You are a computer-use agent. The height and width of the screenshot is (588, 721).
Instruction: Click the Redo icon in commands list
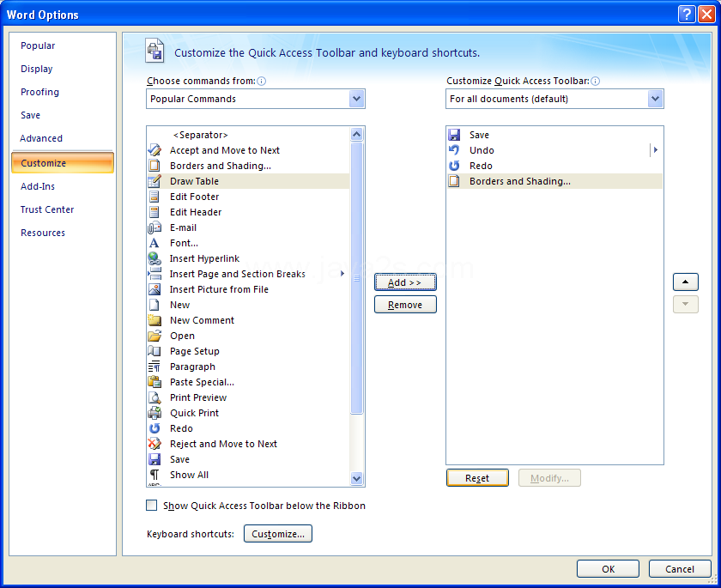coord(154,428)
